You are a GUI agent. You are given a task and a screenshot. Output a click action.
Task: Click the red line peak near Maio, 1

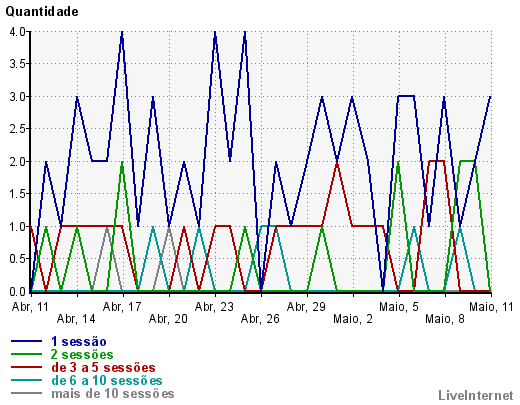(x=337, y=163)
